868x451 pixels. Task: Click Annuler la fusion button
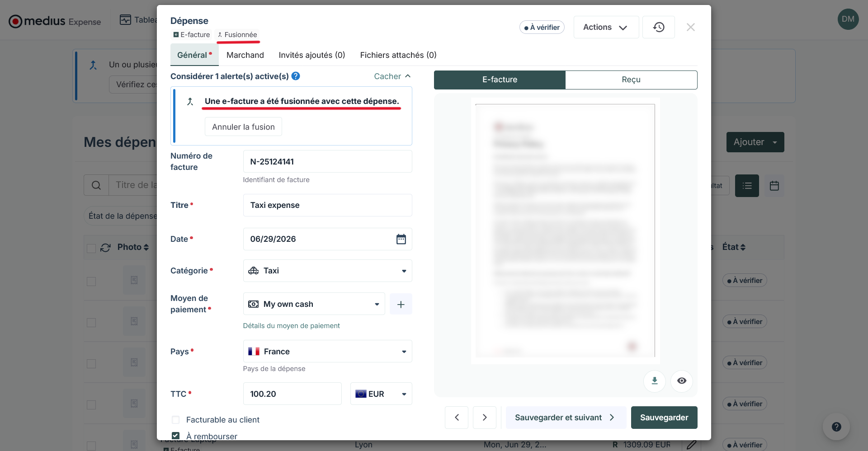point(243,127)
